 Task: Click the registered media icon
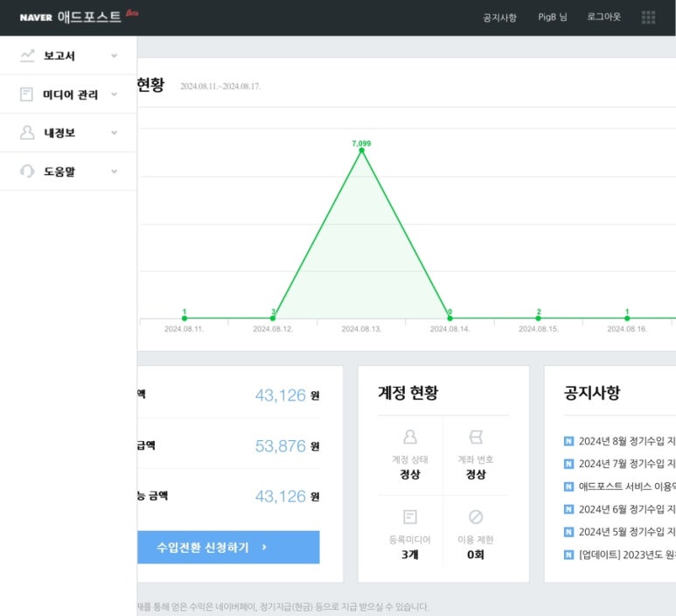(409, 517)
